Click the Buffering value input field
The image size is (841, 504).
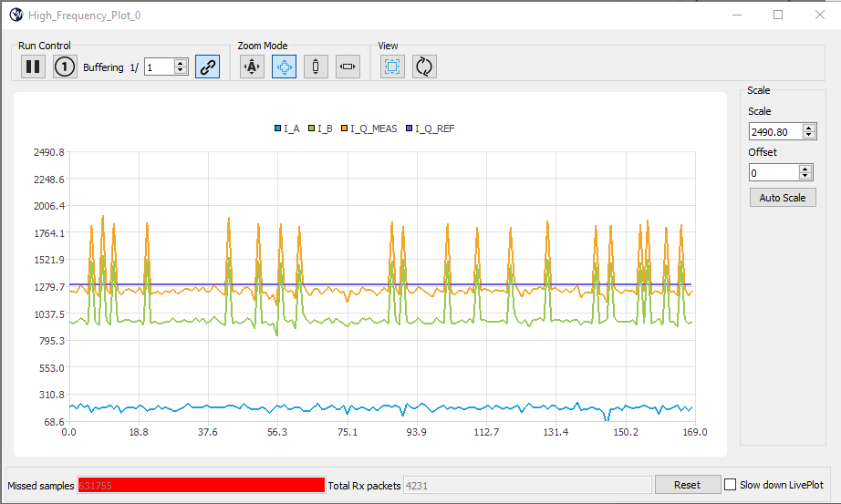point(160,67)
